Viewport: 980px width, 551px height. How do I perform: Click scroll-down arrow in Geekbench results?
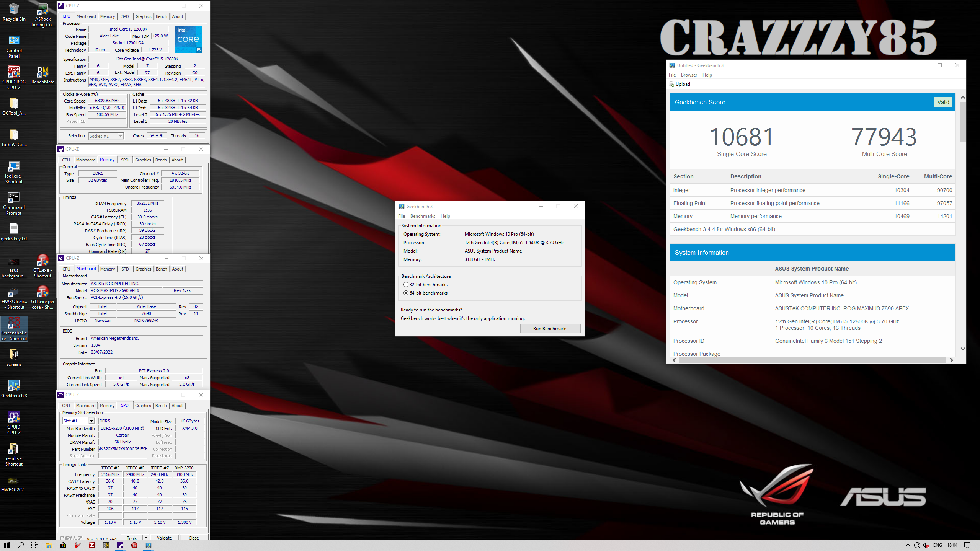pyautogui.click(x=963, y=349)
